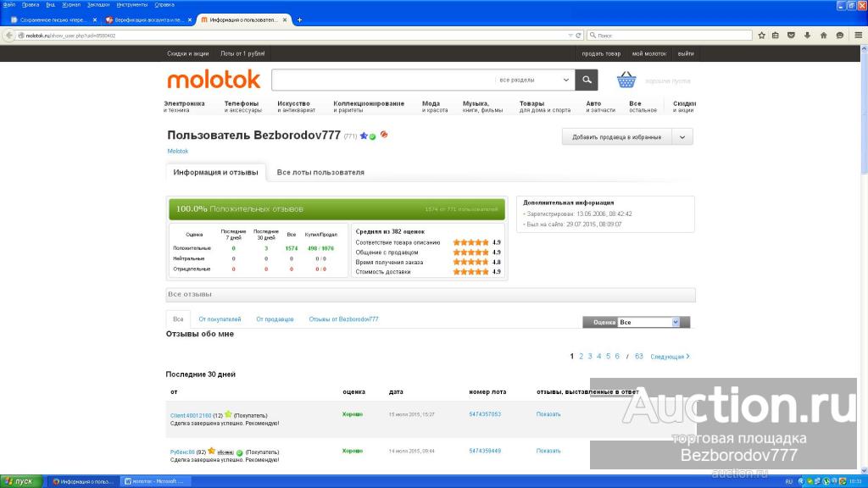868x488 pixels.
Task: Click the Pocket save icon
Action: coord(791,36)
